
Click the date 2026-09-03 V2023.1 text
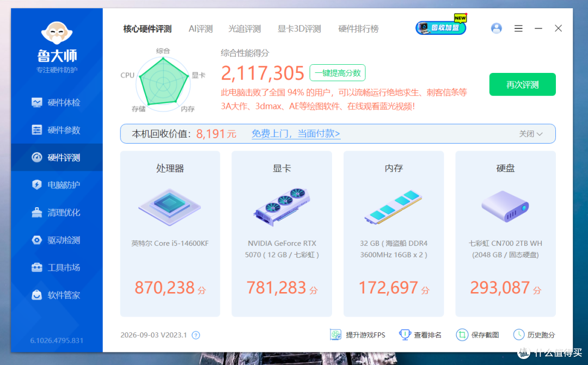tap(154, 335)
